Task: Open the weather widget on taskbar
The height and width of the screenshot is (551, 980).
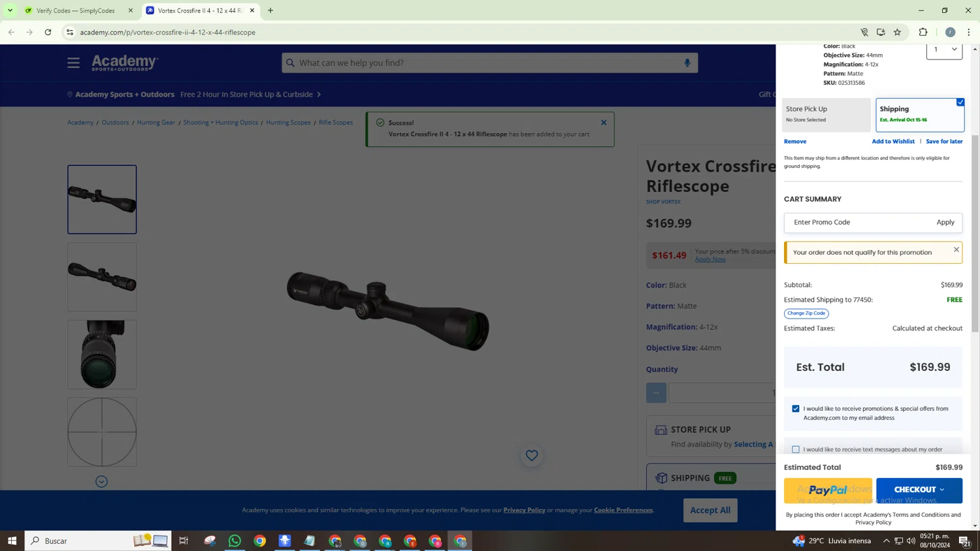Action: tap(832, 541)
